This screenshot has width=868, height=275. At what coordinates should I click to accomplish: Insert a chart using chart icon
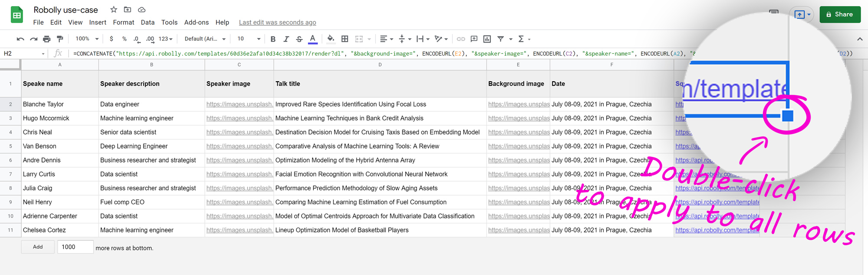(x=487, y=39)
